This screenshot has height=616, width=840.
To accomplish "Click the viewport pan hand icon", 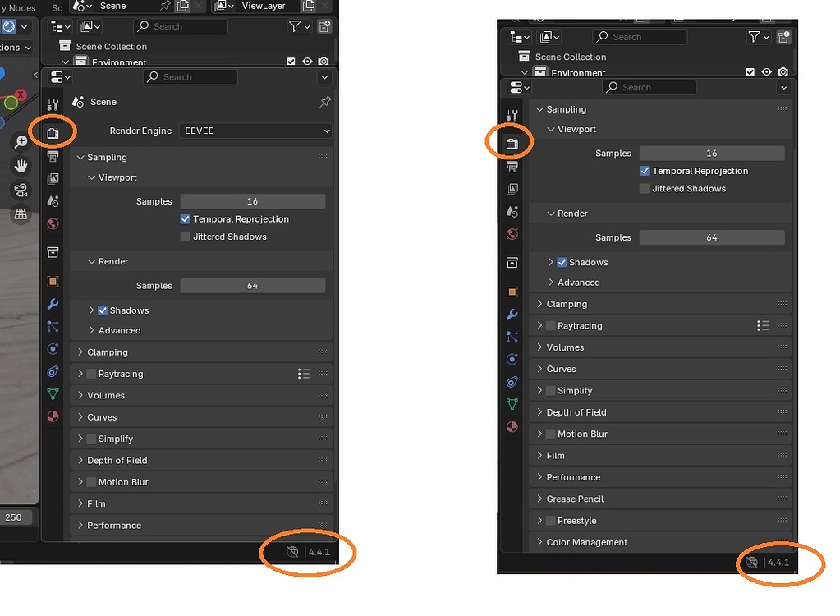I will [x=21, y=166].
